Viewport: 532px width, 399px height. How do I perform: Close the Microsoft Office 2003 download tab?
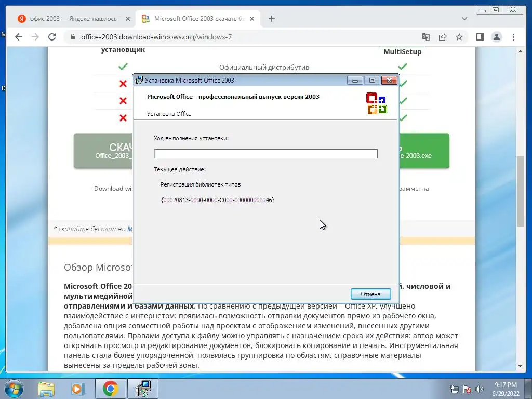(252, 19)
